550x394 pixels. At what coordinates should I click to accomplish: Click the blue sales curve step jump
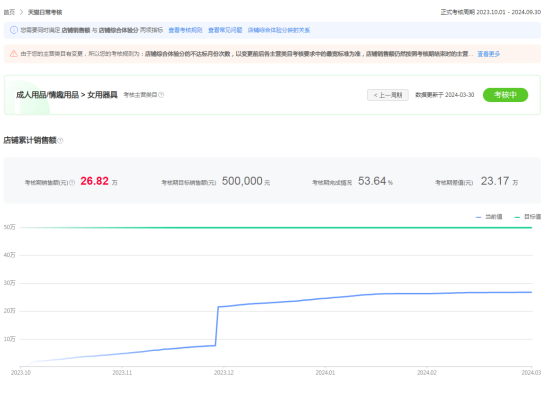217,326
